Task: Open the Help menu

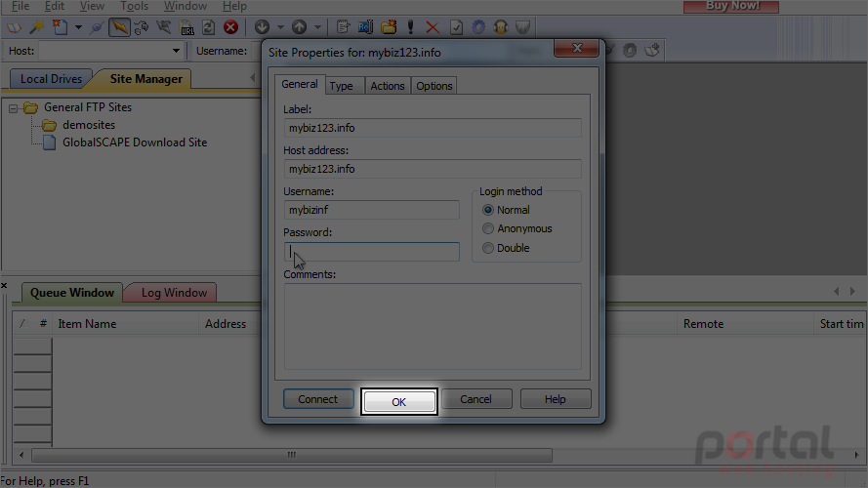Action: pos(234,6)
